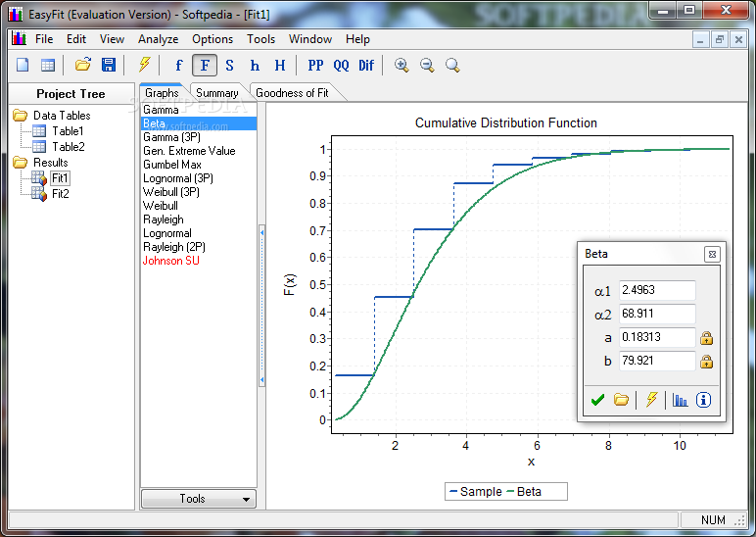Switch to the Graphs tab

point(162,93)
